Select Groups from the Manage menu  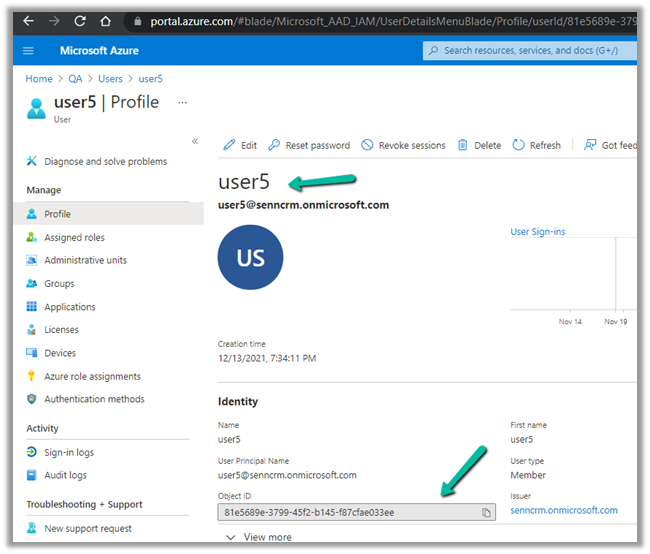point(59,283)
